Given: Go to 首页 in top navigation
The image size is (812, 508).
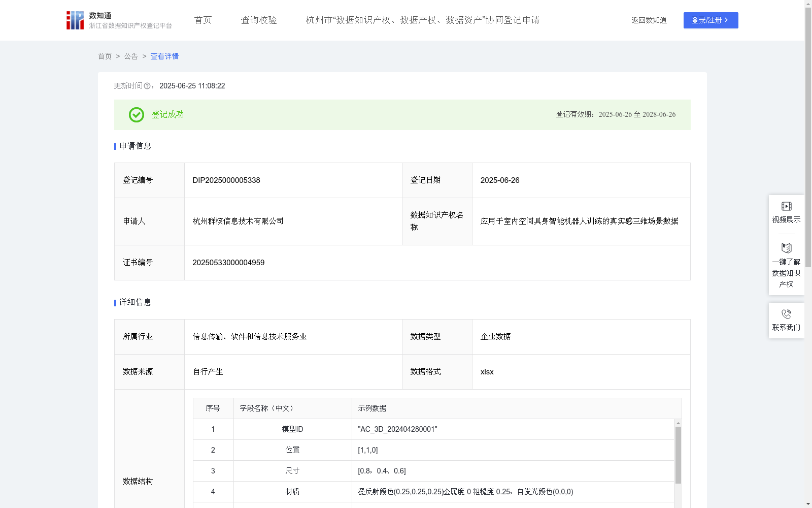Looking at the screenshot, I should [203, 20].
